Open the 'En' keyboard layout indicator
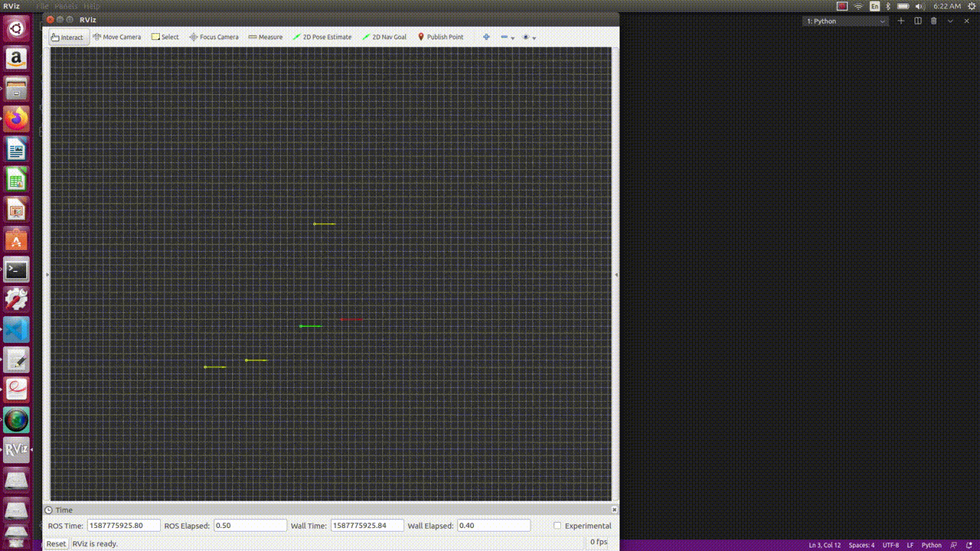980x551 pixels. (874, 6)
